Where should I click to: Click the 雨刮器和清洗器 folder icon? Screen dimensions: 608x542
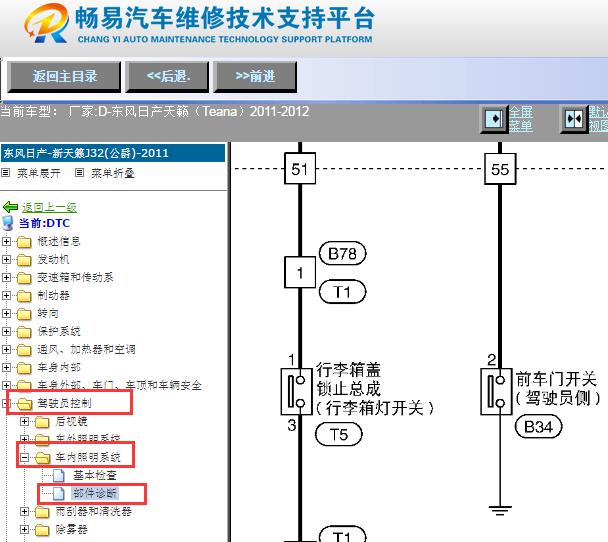(42, 513)
